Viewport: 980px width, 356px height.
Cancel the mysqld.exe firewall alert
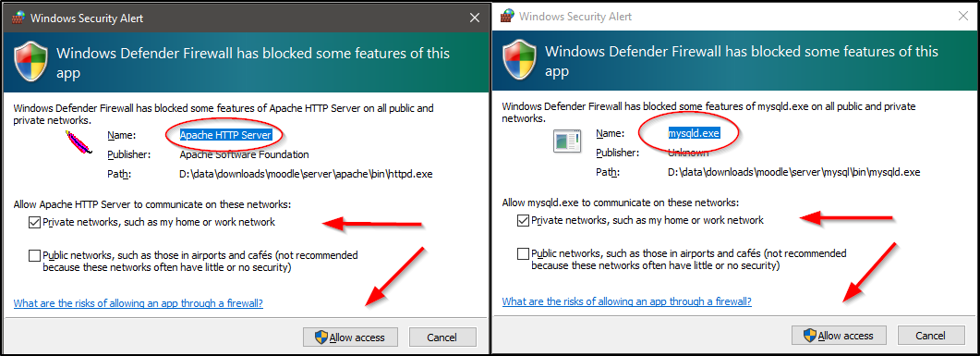coord(931,336)
